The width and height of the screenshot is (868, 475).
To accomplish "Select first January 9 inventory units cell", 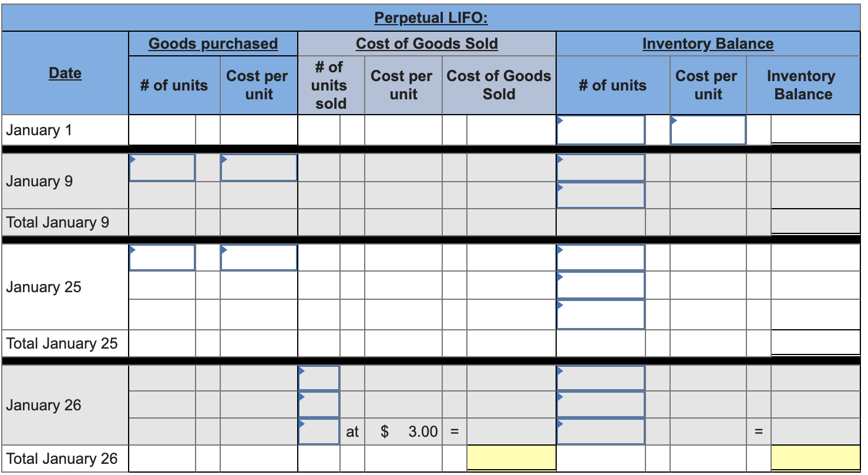I will point(600,168).
